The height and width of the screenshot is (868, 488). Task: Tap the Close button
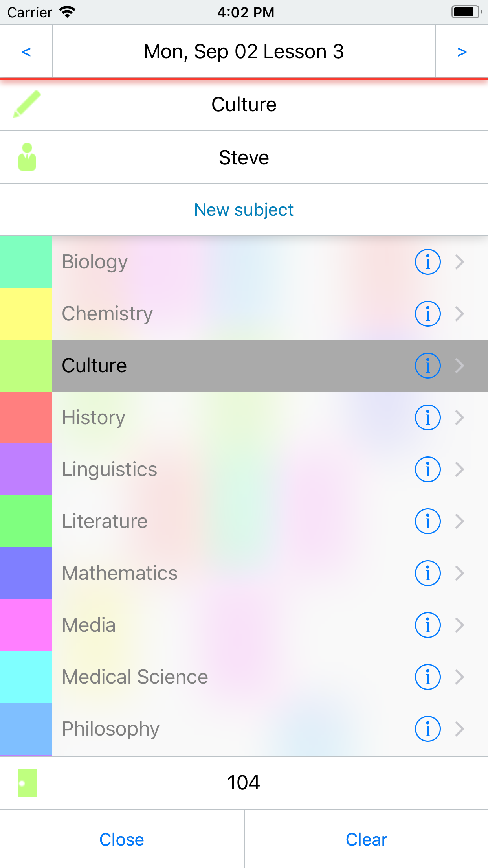(x=122, y=839)
